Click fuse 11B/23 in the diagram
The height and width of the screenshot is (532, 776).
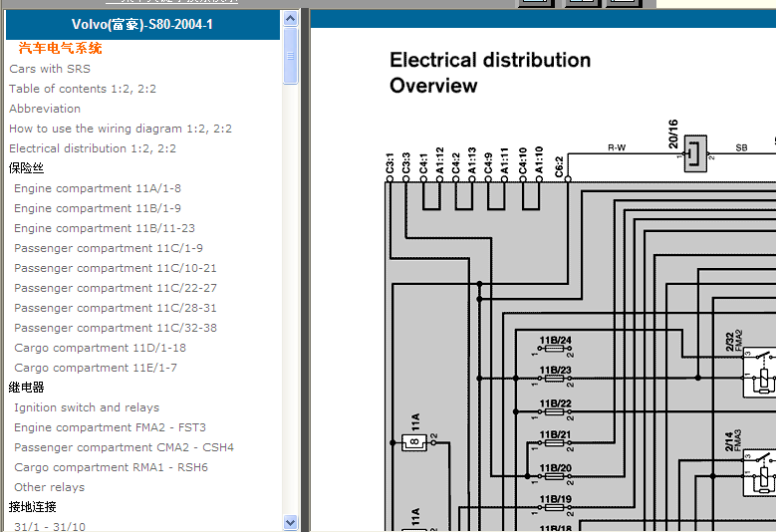554,379
